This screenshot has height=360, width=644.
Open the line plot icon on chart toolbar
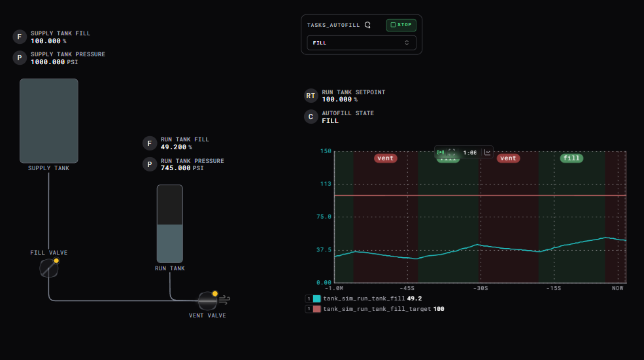pos(488,152)
